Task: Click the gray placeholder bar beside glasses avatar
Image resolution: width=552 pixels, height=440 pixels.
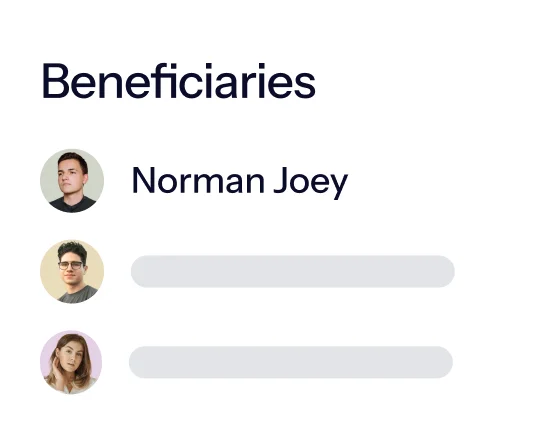Action: tap(293, 271)
